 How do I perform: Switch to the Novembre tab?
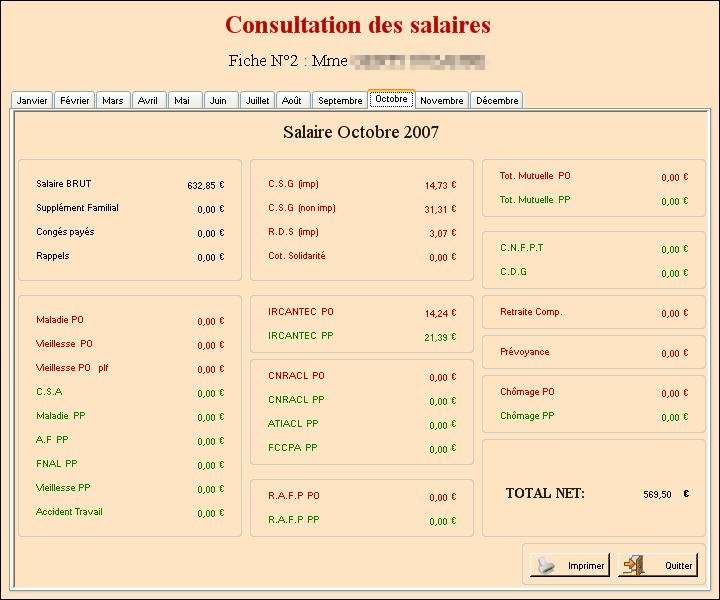[441, 101]
